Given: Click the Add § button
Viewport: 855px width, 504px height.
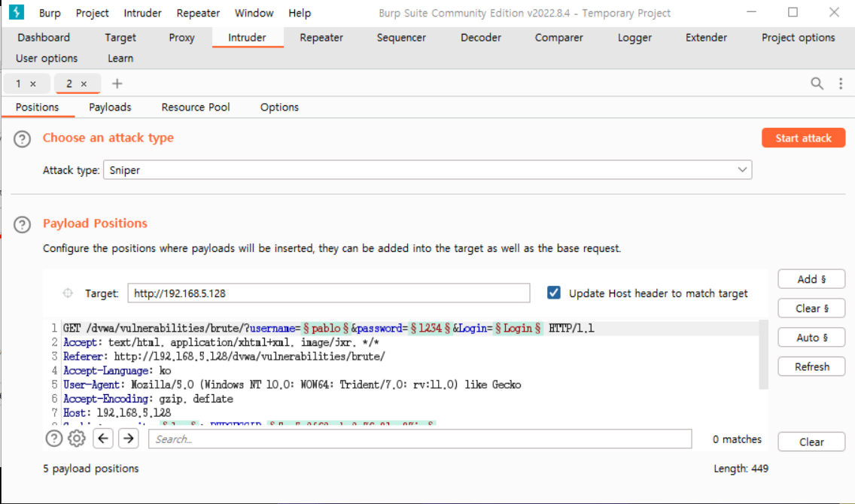Looking at the screenshot, I should click(x=811, y=279).
